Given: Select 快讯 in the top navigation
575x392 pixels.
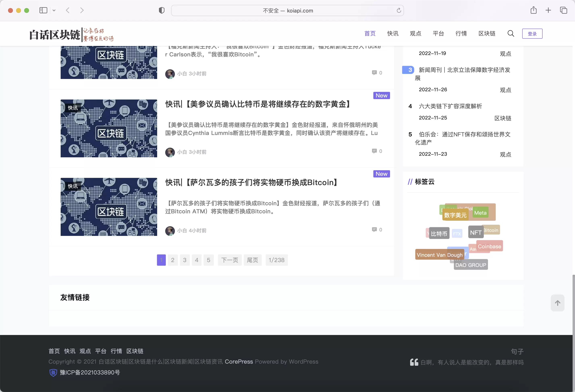Looking at the screenshot, I should pos(393,34).
